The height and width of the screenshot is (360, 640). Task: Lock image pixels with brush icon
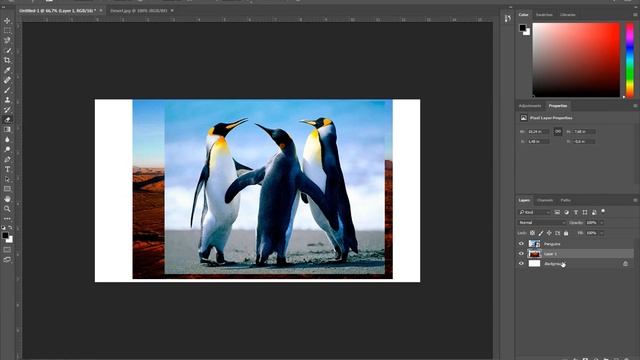[x=541, y=233]
